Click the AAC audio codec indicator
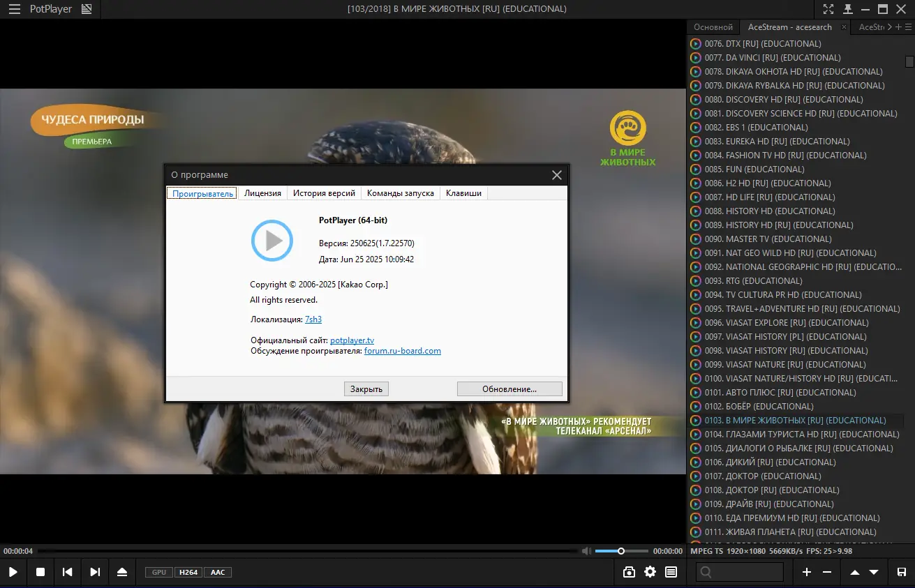Screen dimensions: 915x588 (x=218, y=572)
